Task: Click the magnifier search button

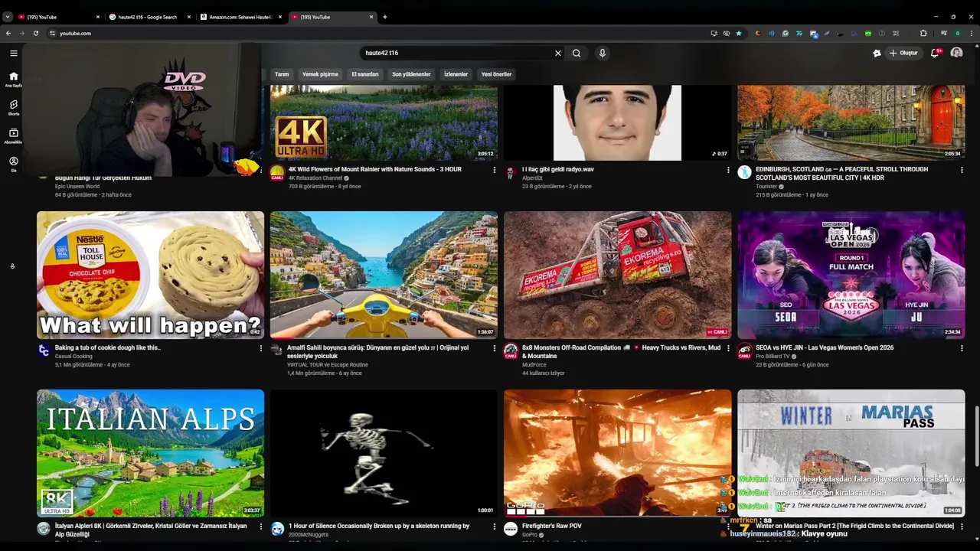Action: 577,53
